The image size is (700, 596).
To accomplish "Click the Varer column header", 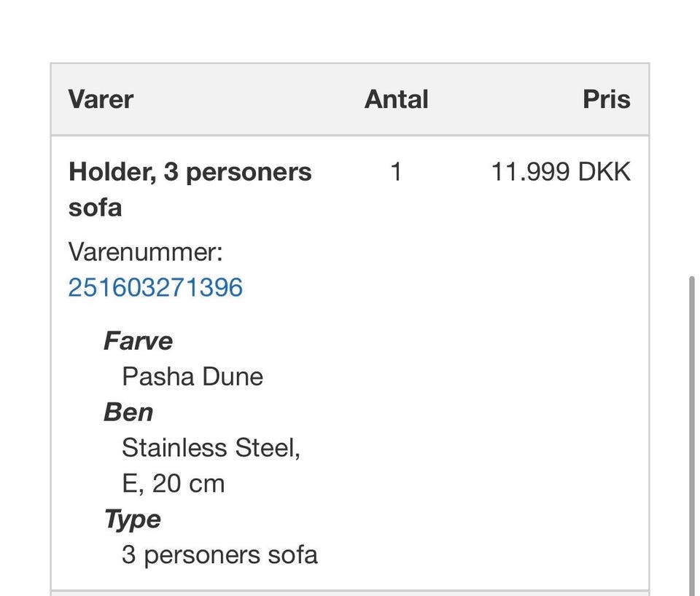I will [x=101, y=99].
